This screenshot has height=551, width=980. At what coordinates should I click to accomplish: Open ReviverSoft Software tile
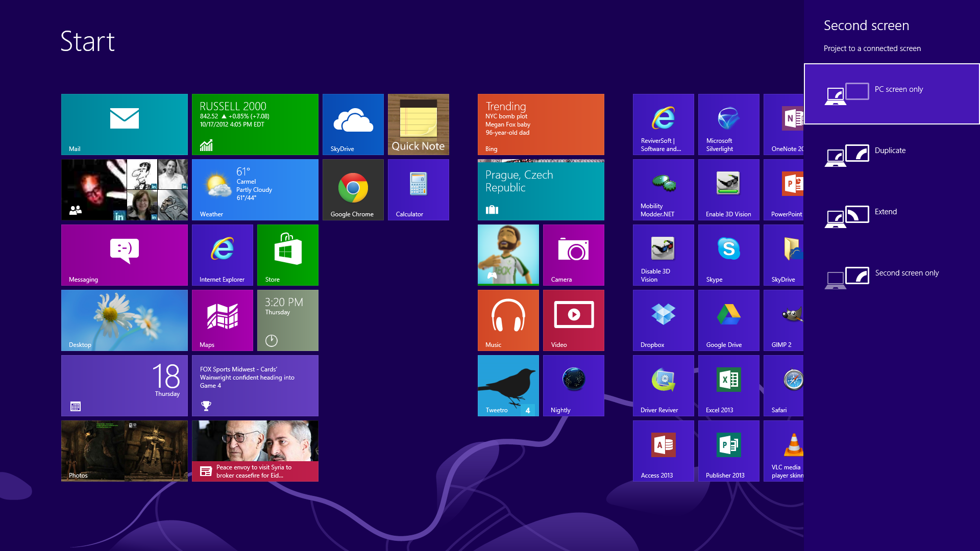click(x=664, y=124)
